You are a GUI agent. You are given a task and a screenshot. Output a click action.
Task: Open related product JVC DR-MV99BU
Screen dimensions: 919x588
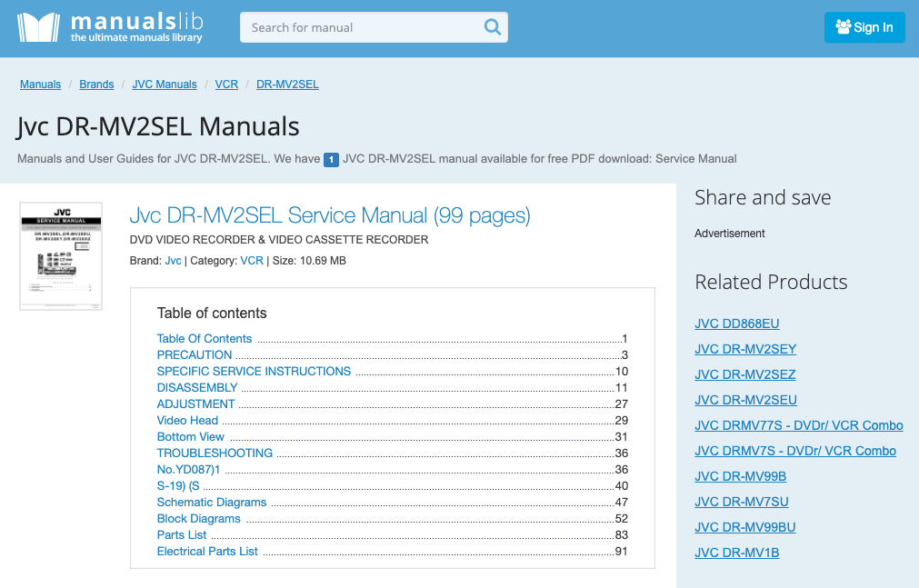pos(745,528)
